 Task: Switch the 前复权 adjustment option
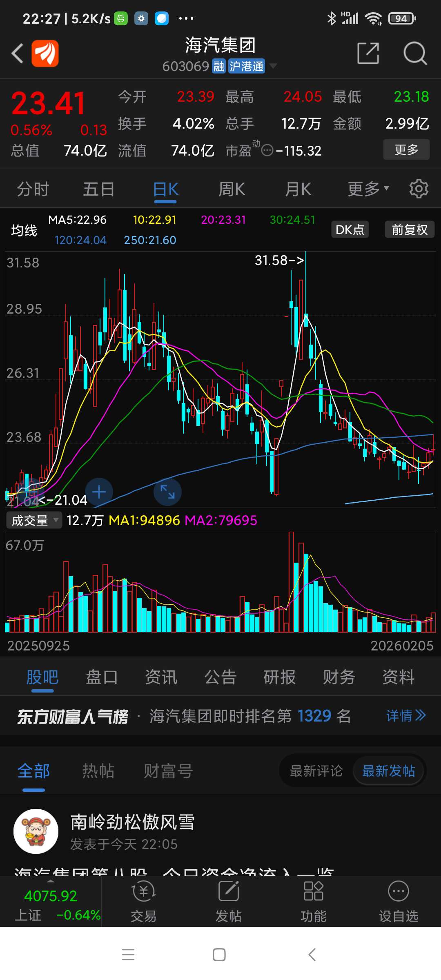410,229
